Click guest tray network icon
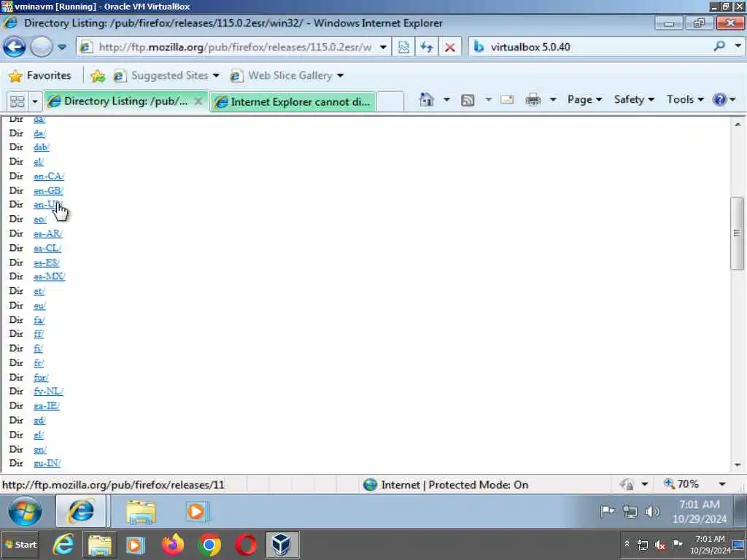The width and height of the screenshot is (747, 560). coord(630,513)
